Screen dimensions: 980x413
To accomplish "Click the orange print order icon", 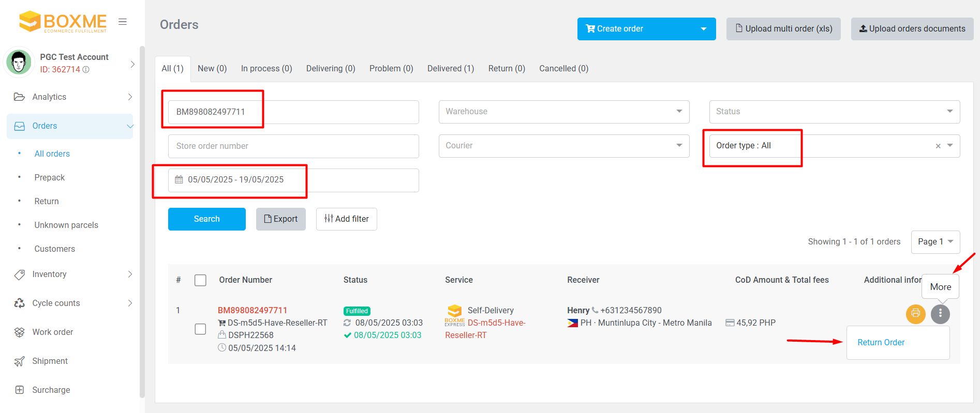I will coord(915,313).
